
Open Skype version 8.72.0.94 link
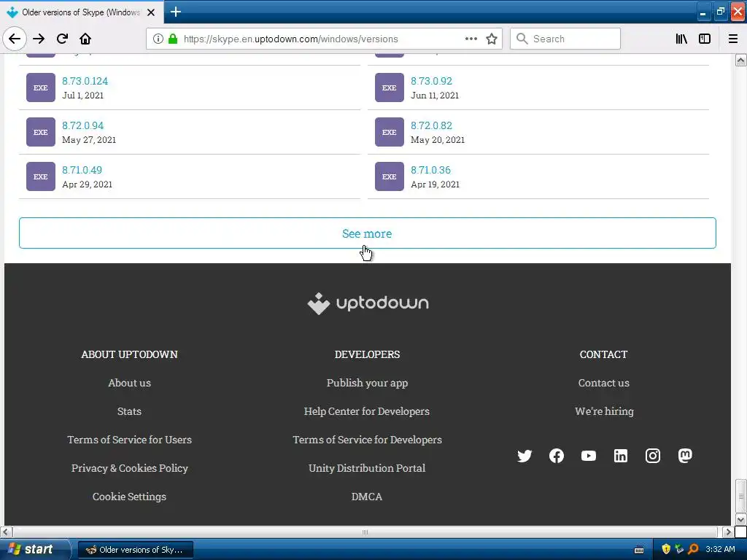click(x=82, y=125)
